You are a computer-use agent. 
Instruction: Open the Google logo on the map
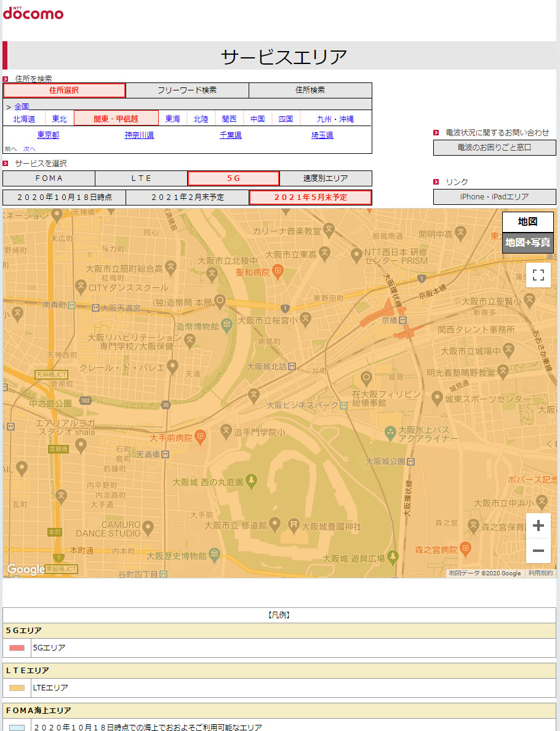tap(26, 569)
